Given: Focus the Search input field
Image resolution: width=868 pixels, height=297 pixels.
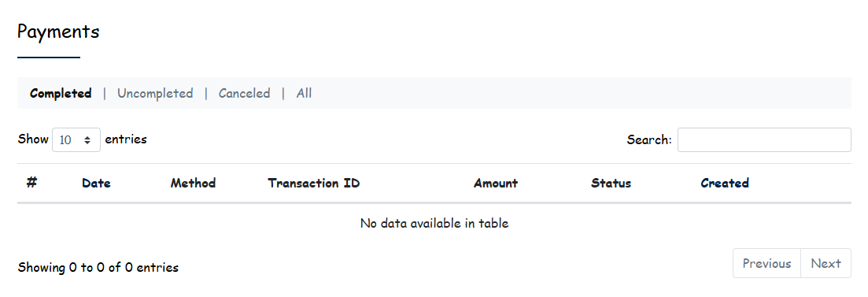Looking at the screenshot, I should pyautogui.click(x=764, y=139).
